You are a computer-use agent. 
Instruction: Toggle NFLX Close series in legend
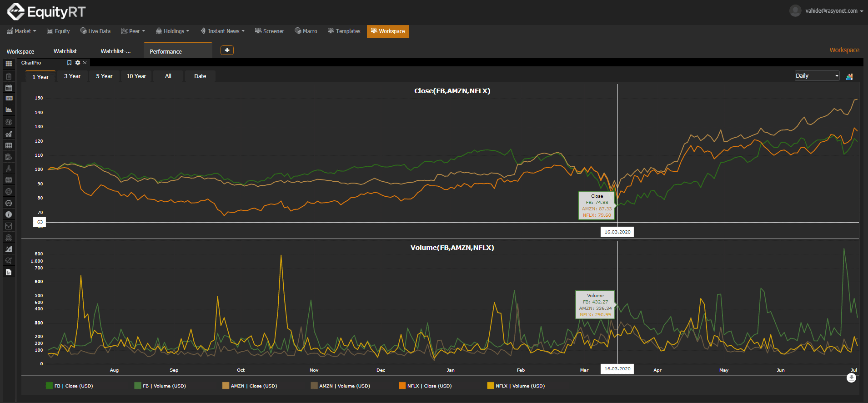(425, 386)
